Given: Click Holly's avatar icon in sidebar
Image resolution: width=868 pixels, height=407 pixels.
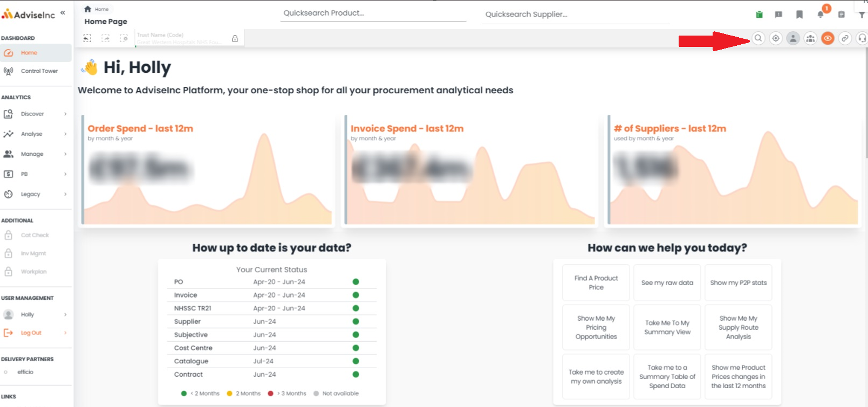Looking at the screenshot, I should 8,314.
